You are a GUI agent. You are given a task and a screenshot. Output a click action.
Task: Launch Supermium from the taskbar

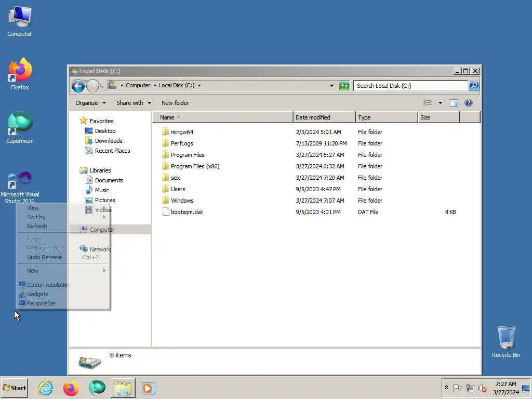tap(97, 388)
